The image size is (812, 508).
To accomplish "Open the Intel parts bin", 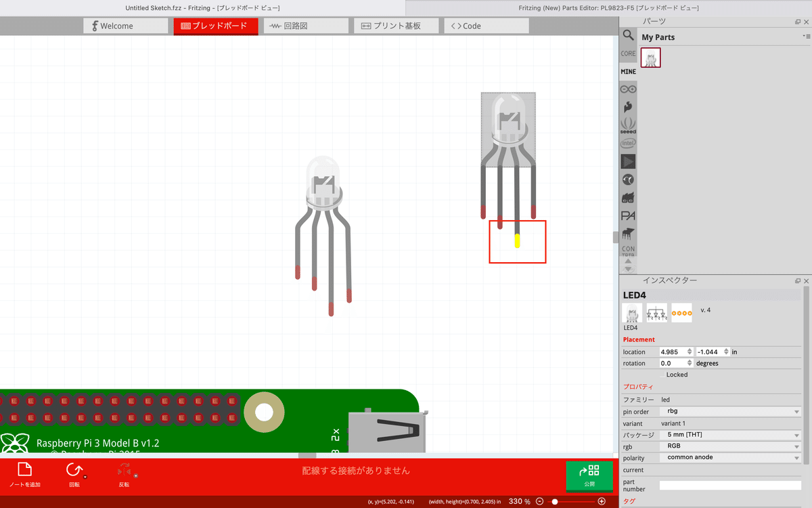I will [x=629, y=144].
